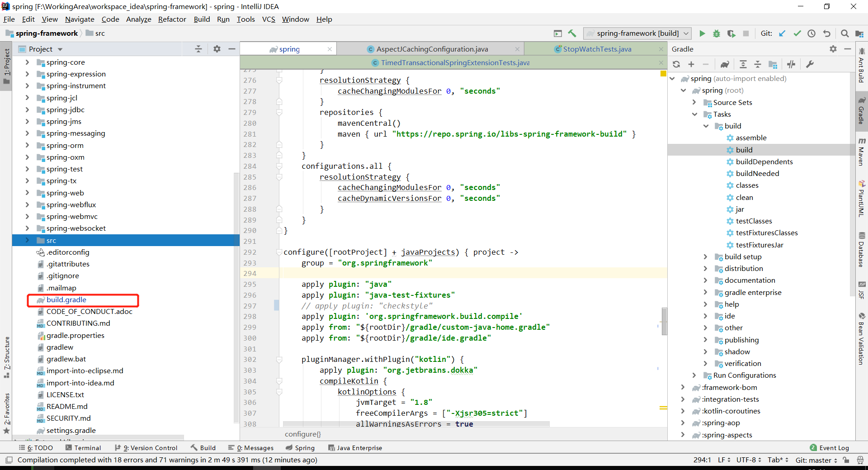Click the UTF-8 encoding in status bar
The height and width of the screenshot is (470, 868).
(x=749, y=460)
